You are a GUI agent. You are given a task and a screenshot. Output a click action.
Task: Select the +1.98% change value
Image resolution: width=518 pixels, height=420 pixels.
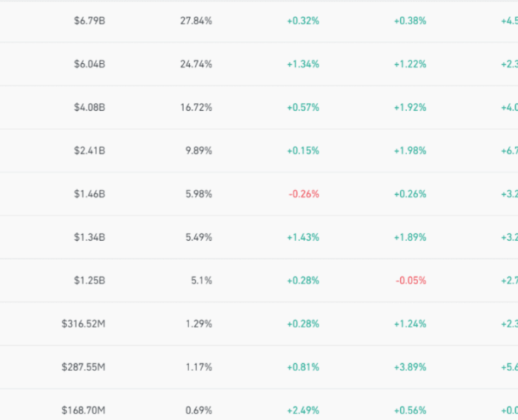(x=410, y=150)
